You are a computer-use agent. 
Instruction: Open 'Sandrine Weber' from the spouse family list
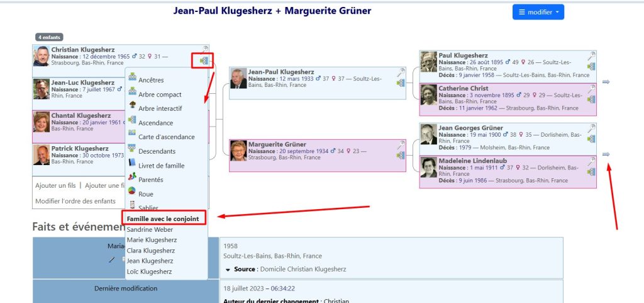pyautogui.click(x=150, y=230)
